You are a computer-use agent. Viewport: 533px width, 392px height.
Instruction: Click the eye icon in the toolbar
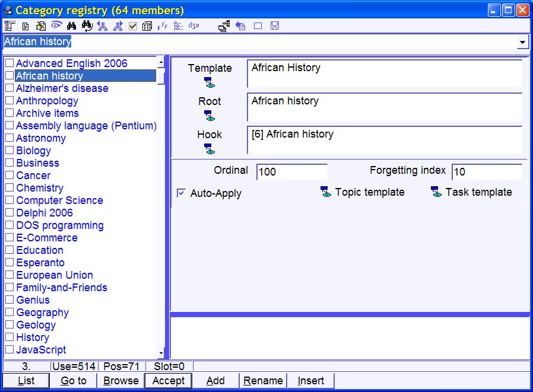tap(56, 26)
